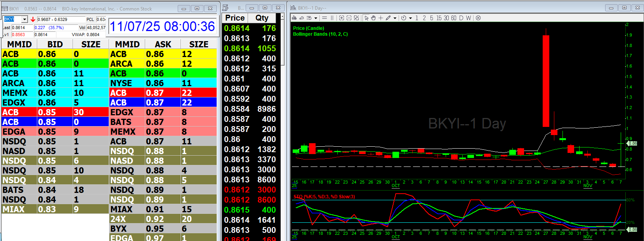Expand the dropdown arrow beside the clock icon
This screenshot has height=241, width=644.
click(410, 18)
